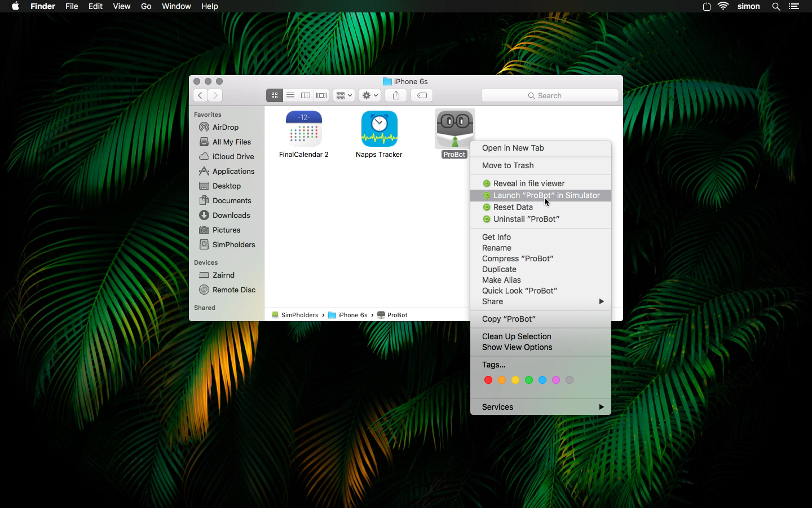Click iPhone 6s in the path bar
Image resolution: width=812 pixels, height=508 pixels.
point(348,315)
